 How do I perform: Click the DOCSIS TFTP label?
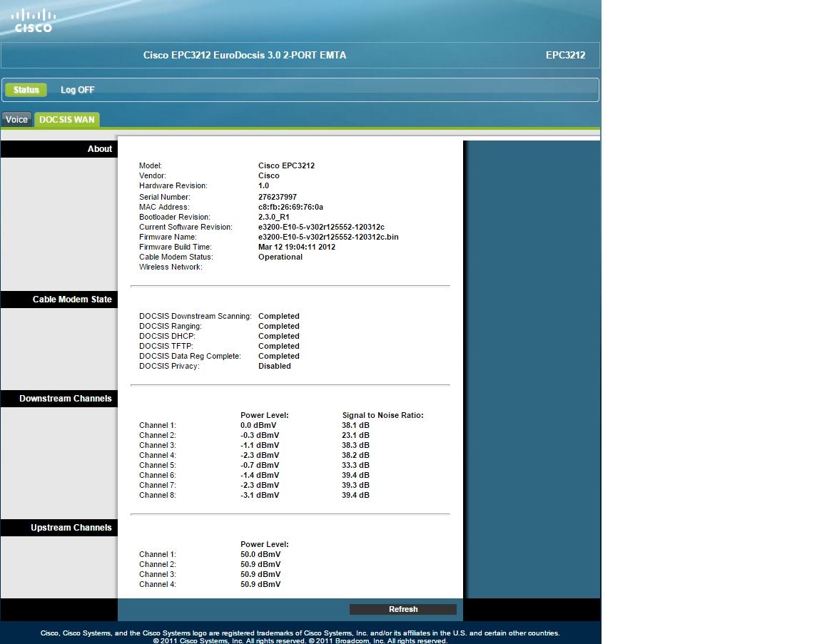(166, 346)
